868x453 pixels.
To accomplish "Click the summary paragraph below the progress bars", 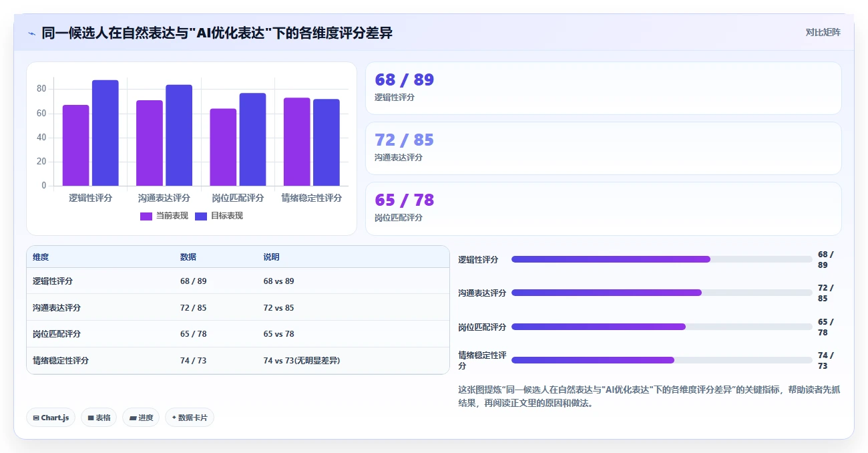I will click(649, 396).
